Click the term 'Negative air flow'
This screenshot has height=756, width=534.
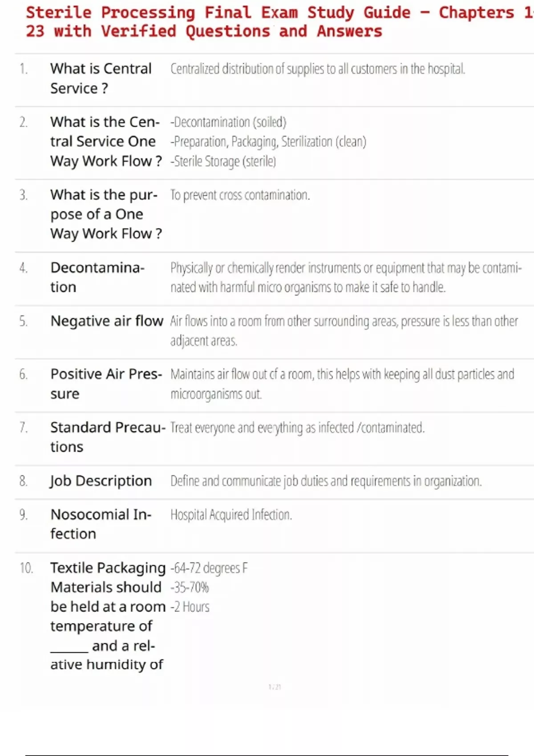pyautogui.click(x=107, y=321)
